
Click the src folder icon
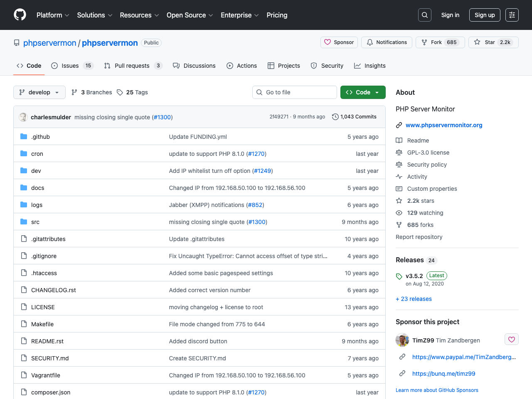coord(24,222)
